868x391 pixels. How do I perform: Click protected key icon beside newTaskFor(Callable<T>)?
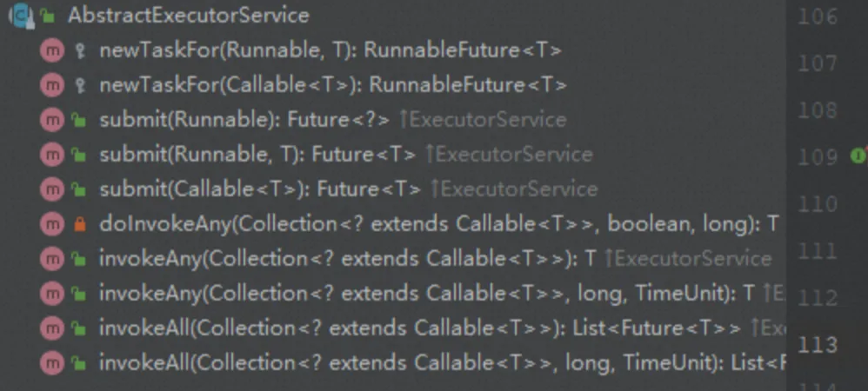coord(80,85)
